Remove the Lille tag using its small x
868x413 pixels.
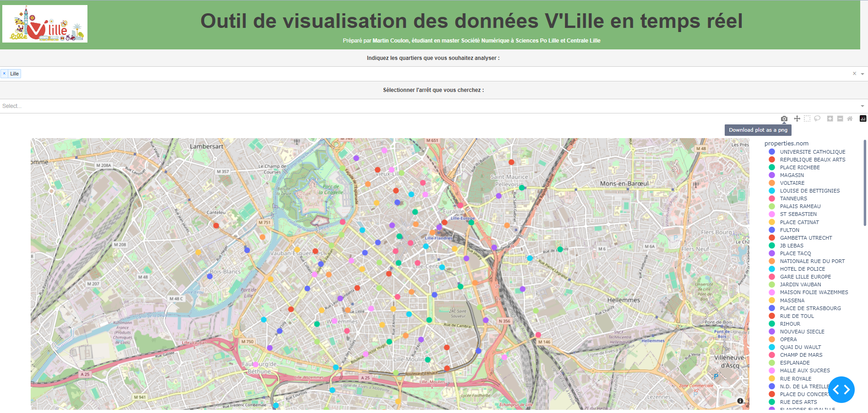(4, 74)
